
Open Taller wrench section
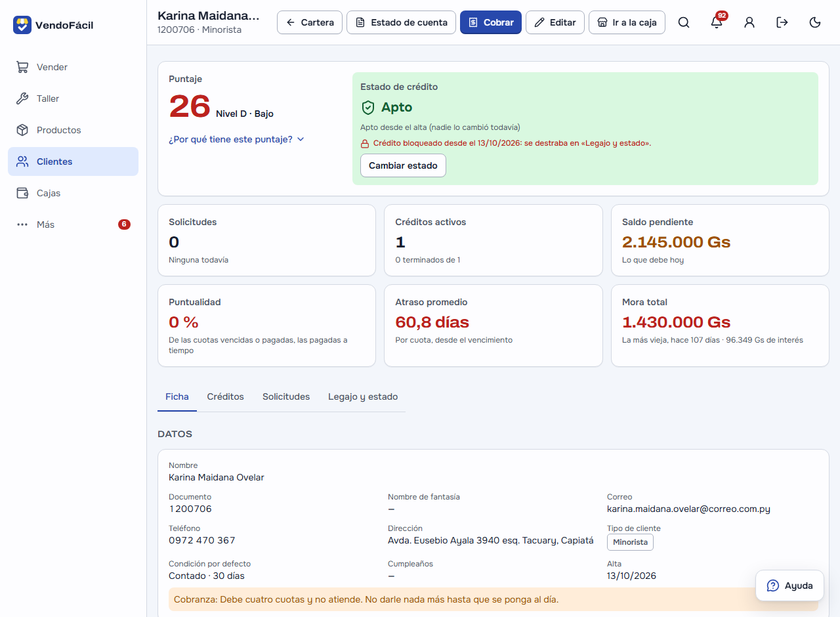73,98
